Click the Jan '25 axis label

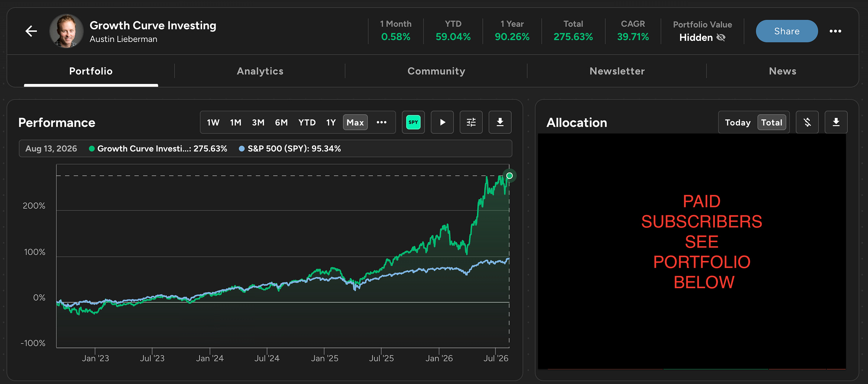click(324, 358)
